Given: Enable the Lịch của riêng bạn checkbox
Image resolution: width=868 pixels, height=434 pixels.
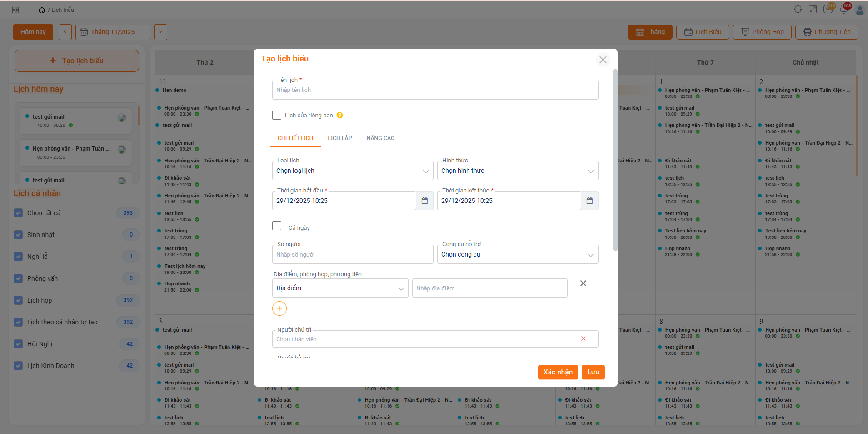Looking at the screenshot, I should tap(277, 115).
